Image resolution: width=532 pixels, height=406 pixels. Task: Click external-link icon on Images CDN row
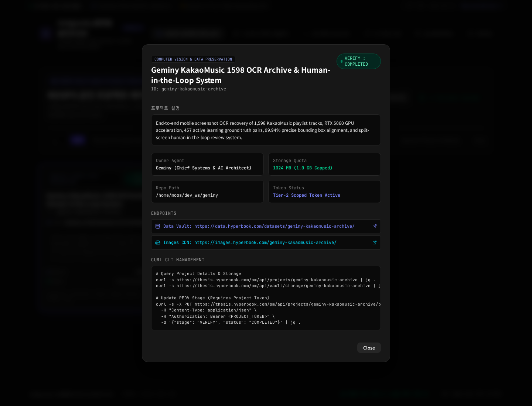click(375, 242)
